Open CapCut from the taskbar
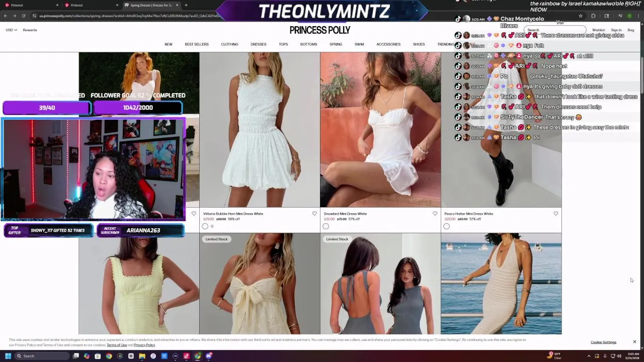The height and width of the screenshot is (362, 644). coord(131,356)
